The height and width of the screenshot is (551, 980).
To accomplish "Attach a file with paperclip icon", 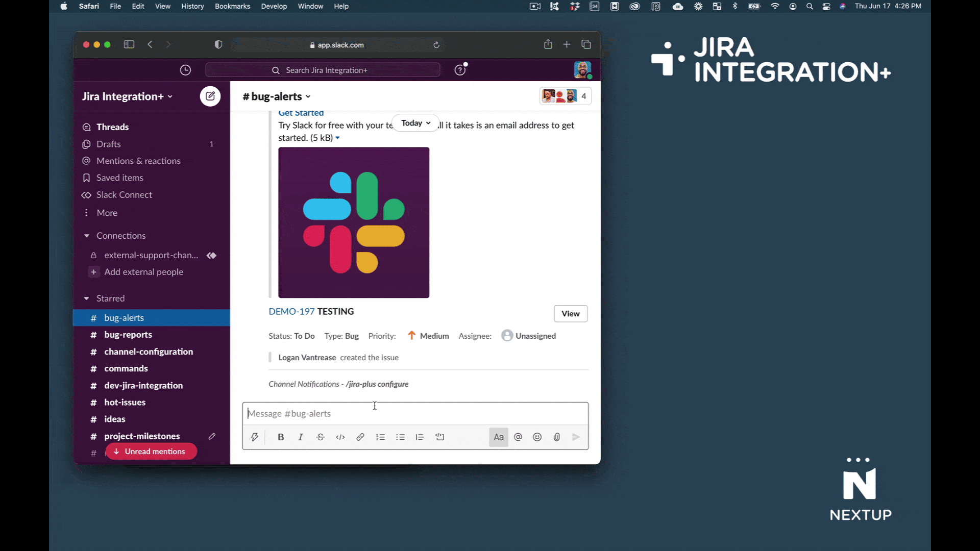I will [x=557, y=437].
